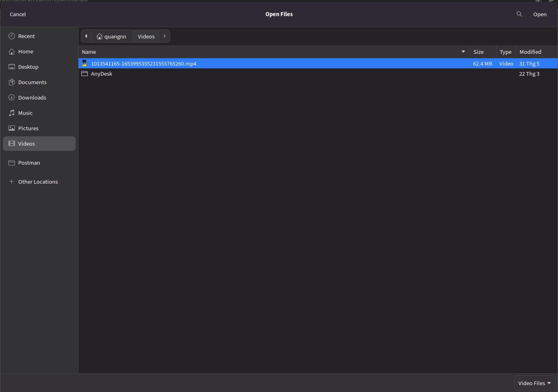The image size is (558, 392).
Task: Click the Open button
Action: coord(540,14)
